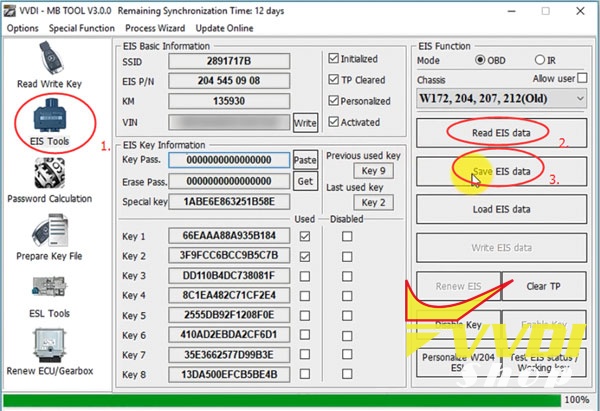Toggle the Initialized checkbox

click(x=333, y=59)
